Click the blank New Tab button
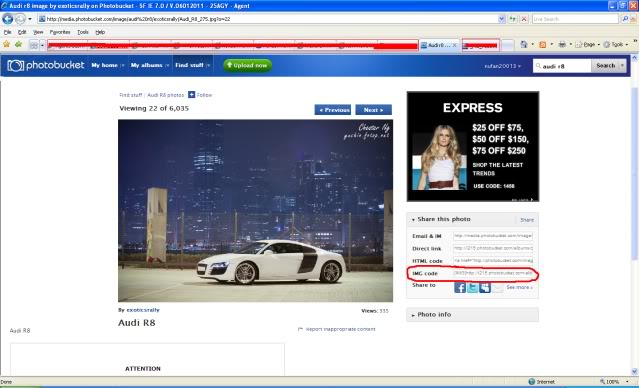 pyautogui.click(x=507, y=45)
